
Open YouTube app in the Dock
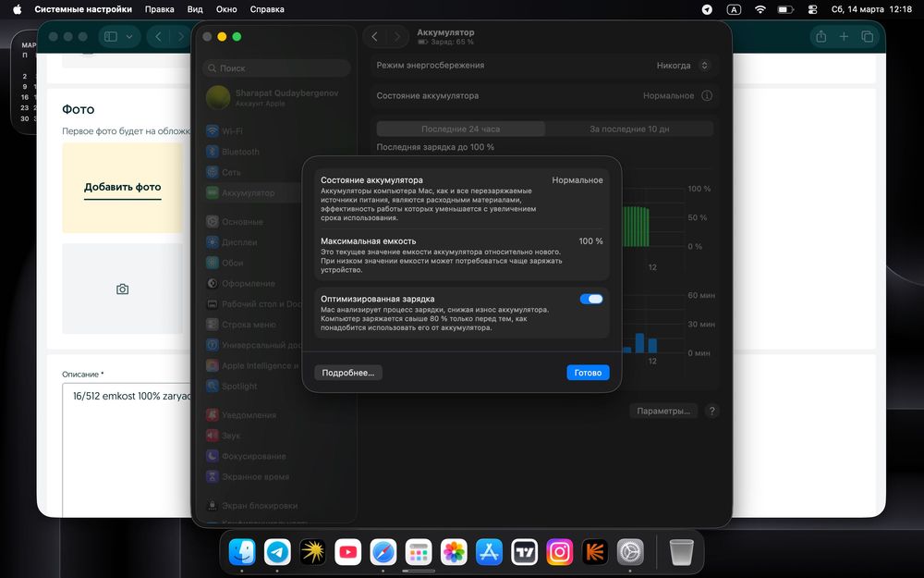click(x=347, y=552)
